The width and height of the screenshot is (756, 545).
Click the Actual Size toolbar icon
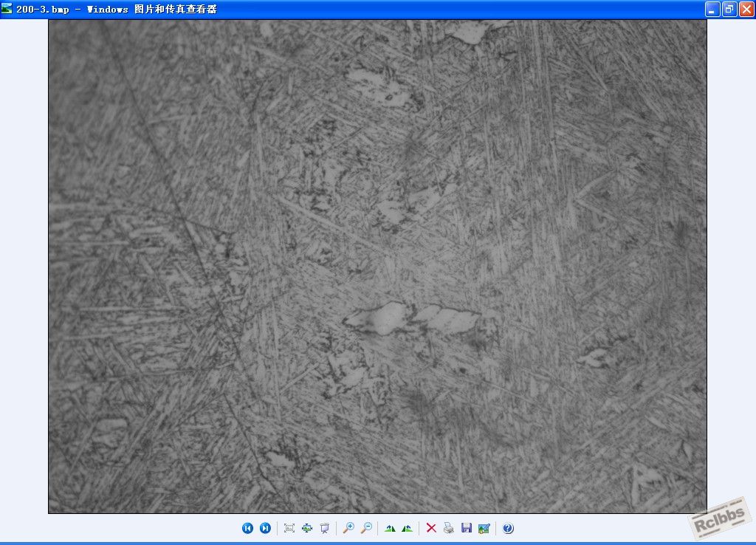click(307, 528)
